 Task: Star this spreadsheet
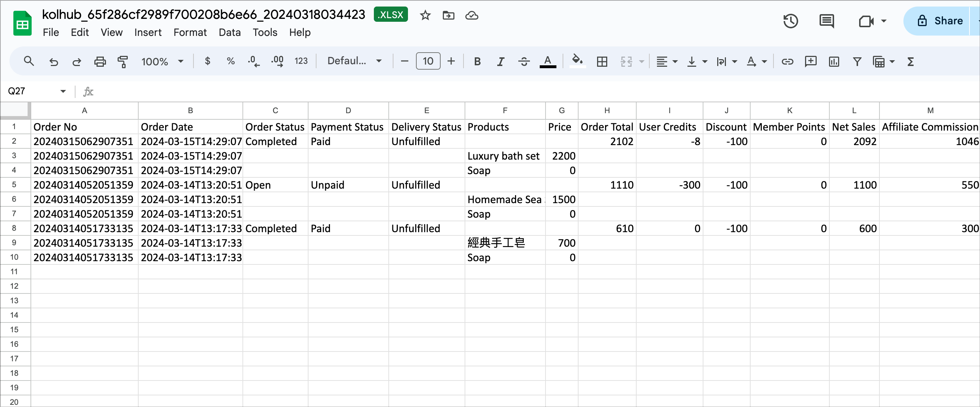click(425, 15)
